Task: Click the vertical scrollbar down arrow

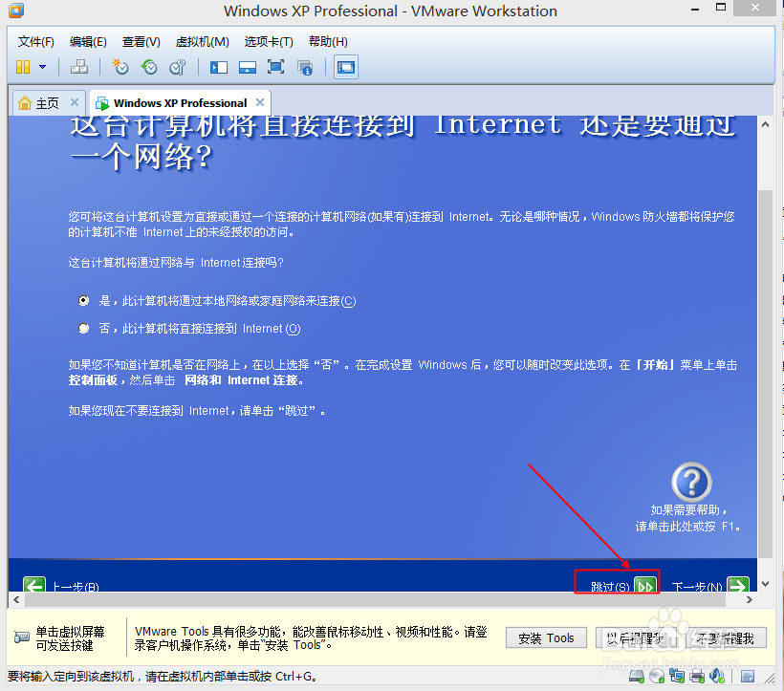Action: (x=766, y=584)
